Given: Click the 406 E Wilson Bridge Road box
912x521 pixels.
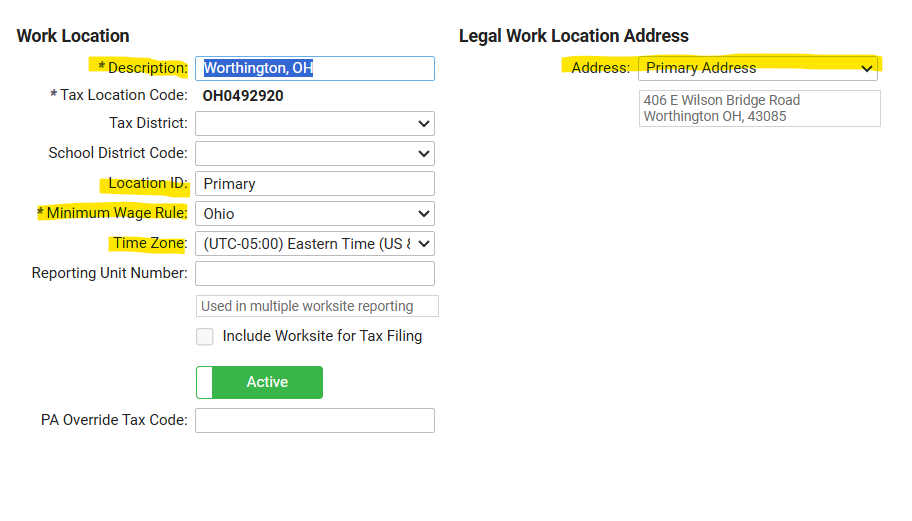Looking at the screenshot, I should coord(759,108).
